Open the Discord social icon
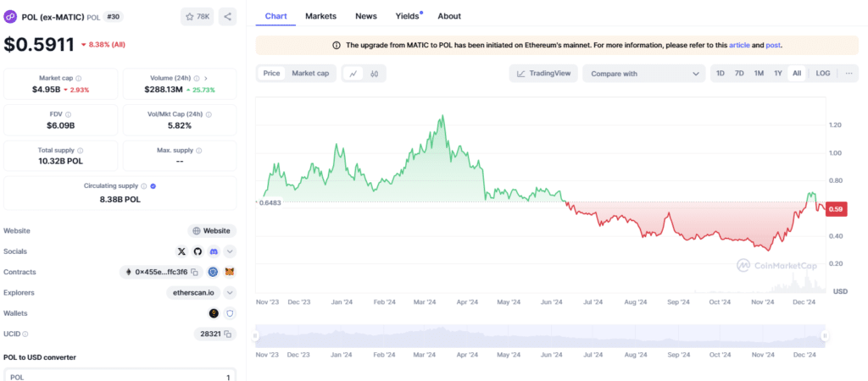Screen dimensions: 868x381 coord(214,251)
